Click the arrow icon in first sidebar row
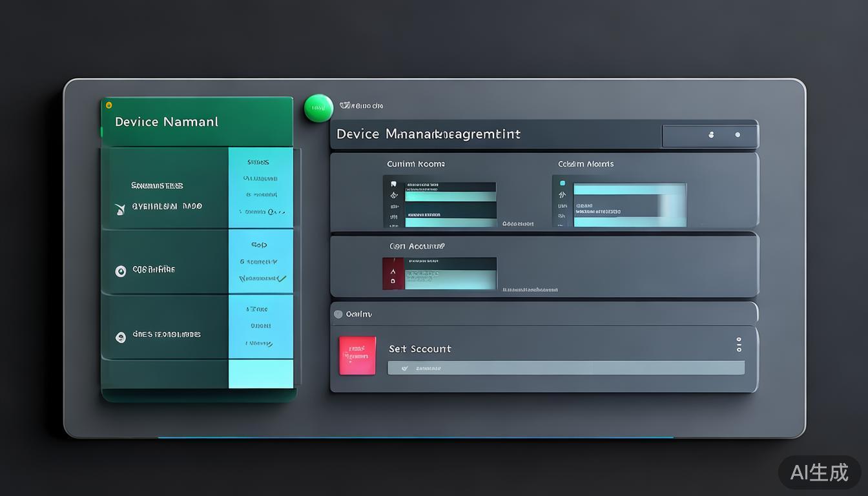868x496 pixels. [119, 209]
